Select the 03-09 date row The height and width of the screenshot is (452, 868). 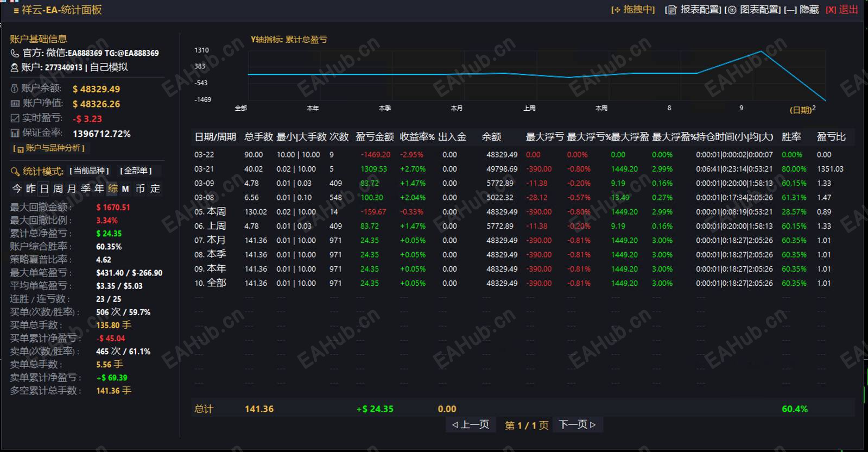[524, 183]
